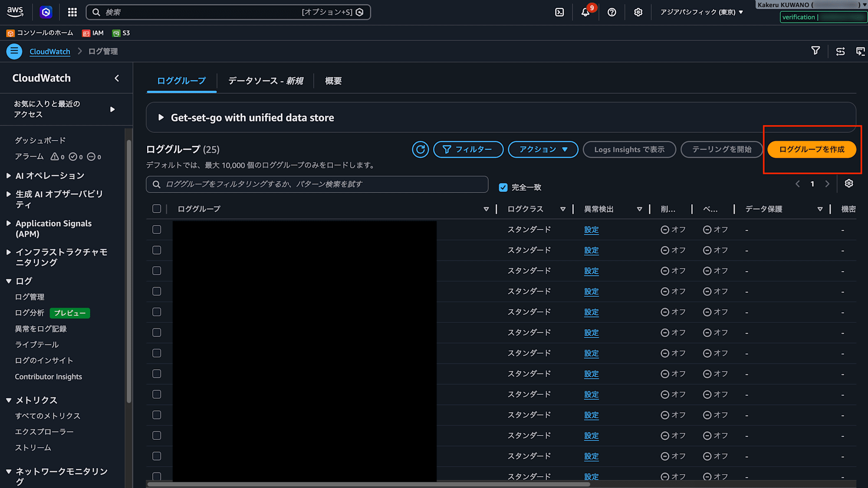868x488 pixels.
Task: Open the S3 service shortcut
Action: click(121, 33)
